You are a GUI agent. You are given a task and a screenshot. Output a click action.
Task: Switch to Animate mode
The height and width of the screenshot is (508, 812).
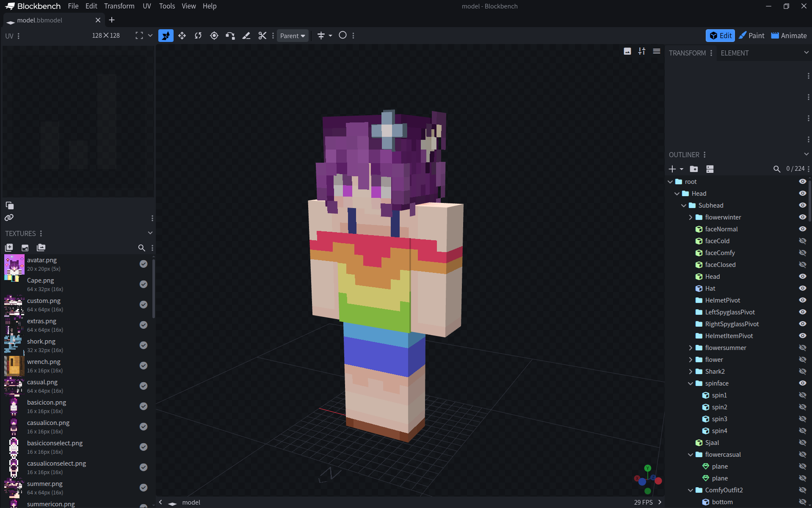pyautogui.click(x=789, y=36)
